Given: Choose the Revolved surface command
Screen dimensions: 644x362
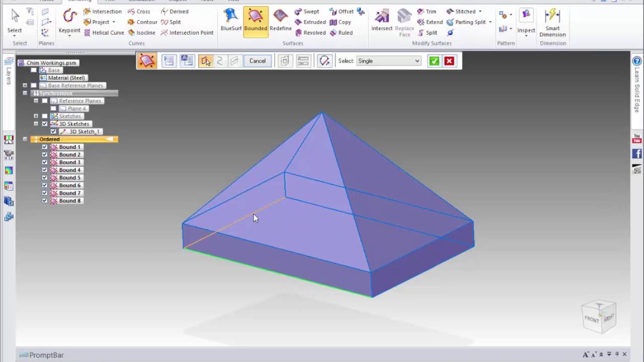Looking at the screenshot, I should click(x=310, y=33).
